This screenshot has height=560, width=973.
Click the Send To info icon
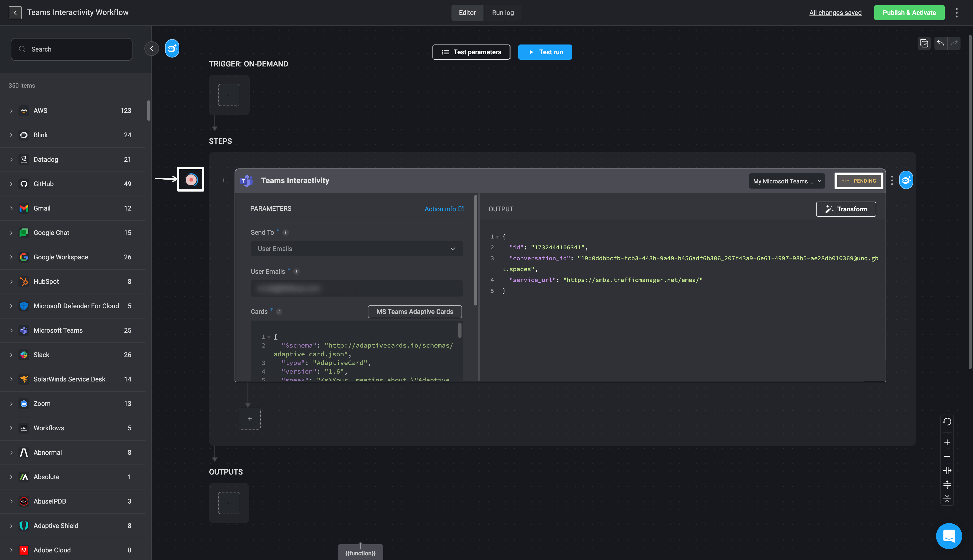(x=286, y=233)
